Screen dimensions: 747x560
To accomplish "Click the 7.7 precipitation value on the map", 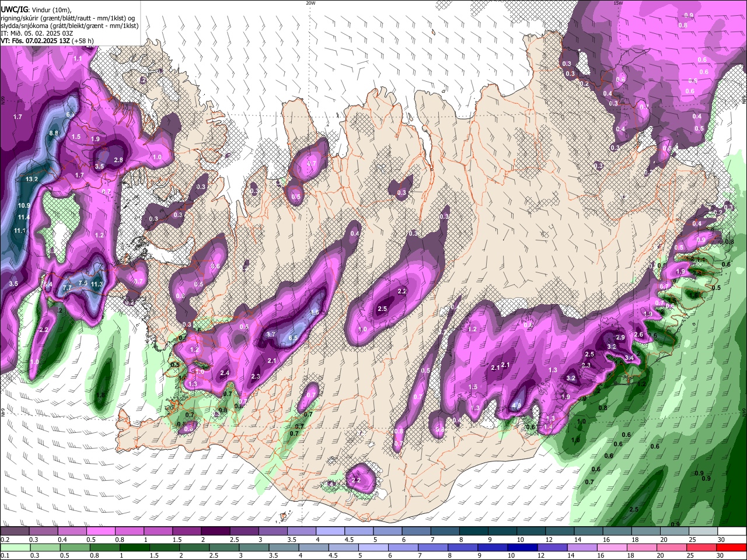I will pos(67,288).
